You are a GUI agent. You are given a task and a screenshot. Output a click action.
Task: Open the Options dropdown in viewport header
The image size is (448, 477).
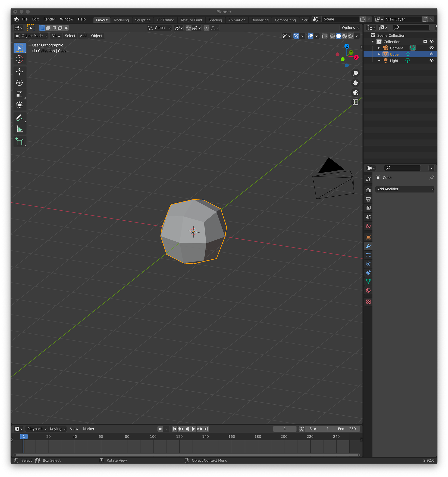(350, 28)
